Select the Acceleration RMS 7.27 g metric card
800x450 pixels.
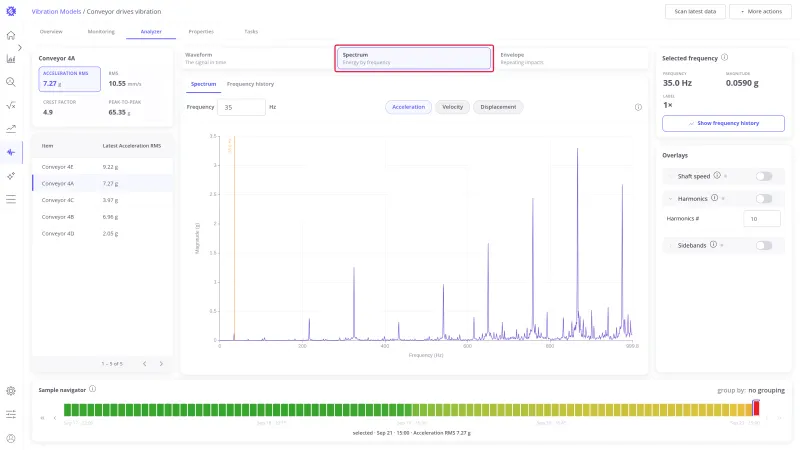coord(69,79)
